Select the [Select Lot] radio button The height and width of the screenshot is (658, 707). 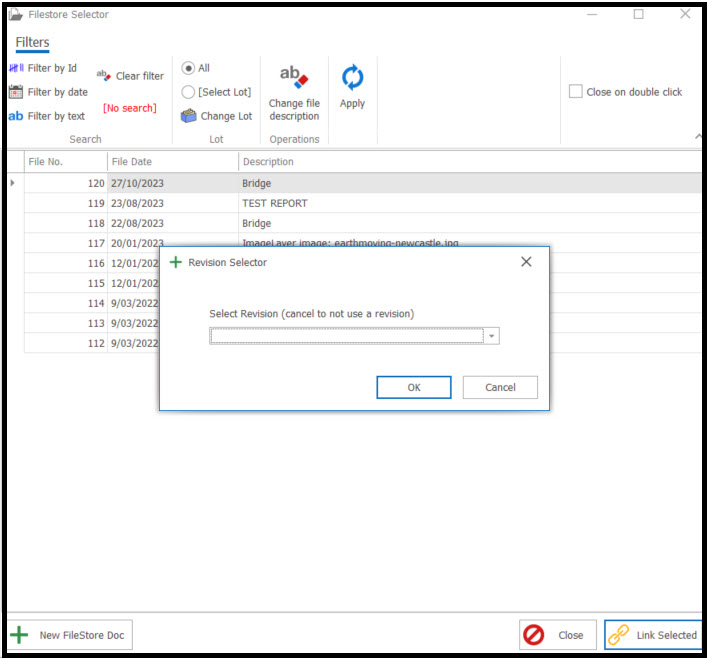(188, 92)
